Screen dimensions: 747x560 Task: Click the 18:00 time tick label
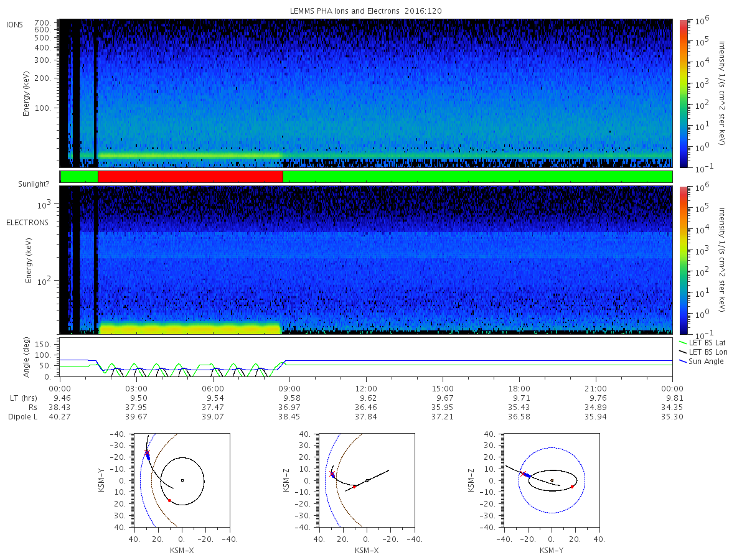(x=519, y=388)
